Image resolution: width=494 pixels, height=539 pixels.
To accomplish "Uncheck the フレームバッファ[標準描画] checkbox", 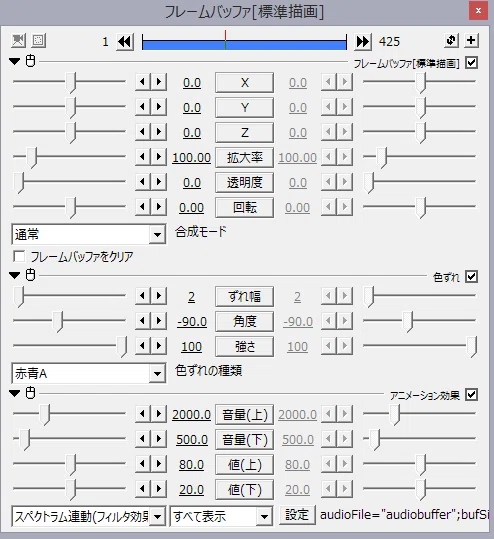I will [471, 63].
